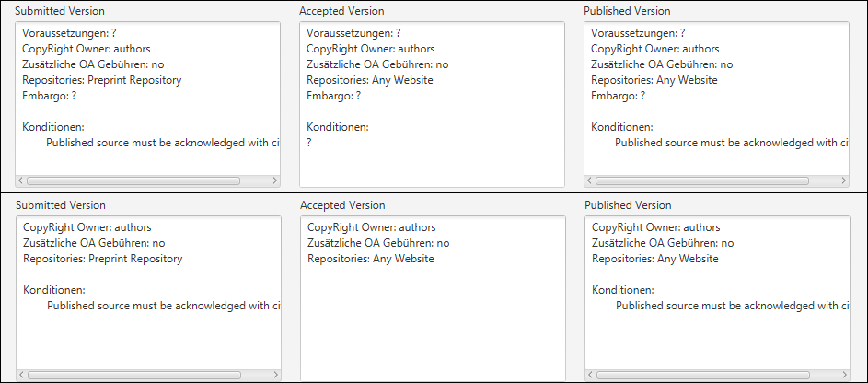Viewport: 868px width, 383px height.
Task: Click "Konditionen:" line in lower Published Version
Action: coord(623,290)
